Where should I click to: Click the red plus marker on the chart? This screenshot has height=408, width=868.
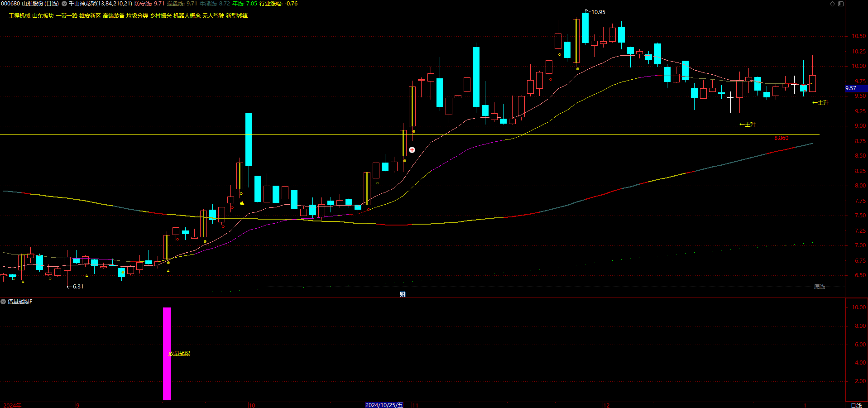click(x=412, y=150)
